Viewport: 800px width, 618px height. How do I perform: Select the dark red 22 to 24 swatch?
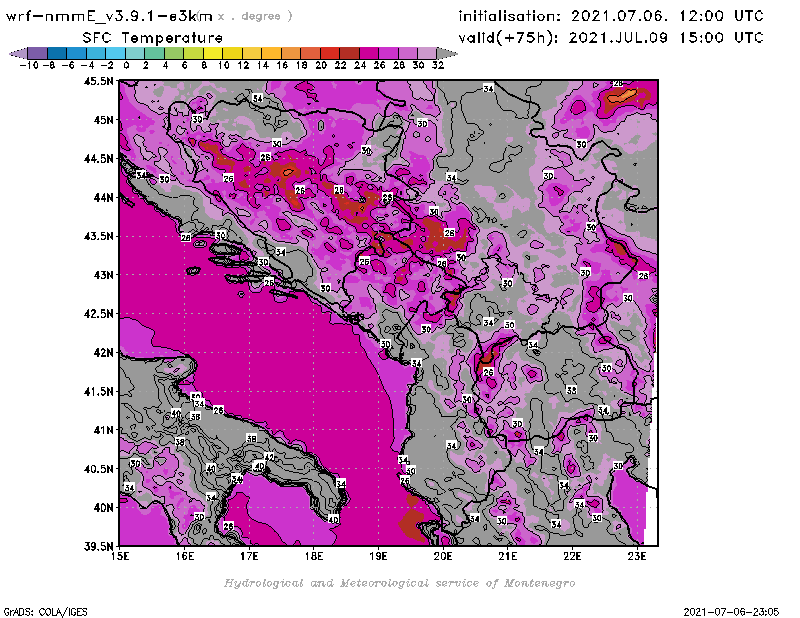tap(349, 54)
